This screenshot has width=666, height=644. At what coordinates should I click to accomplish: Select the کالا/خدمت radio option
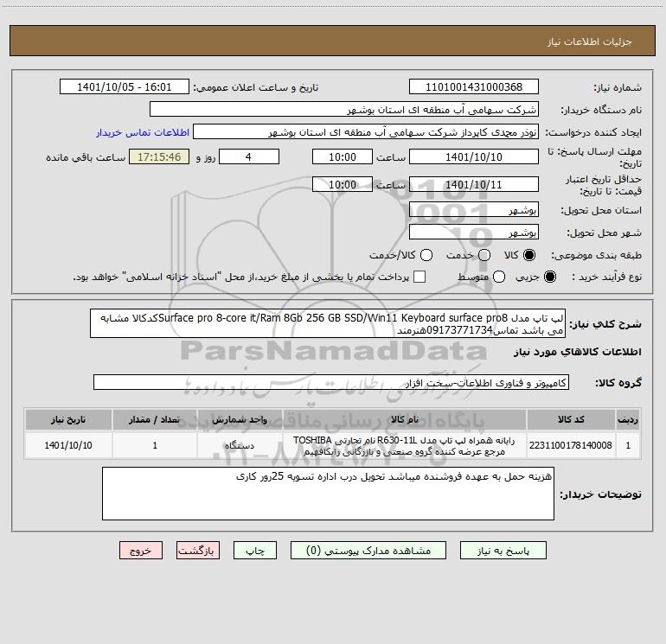point(426,255)
